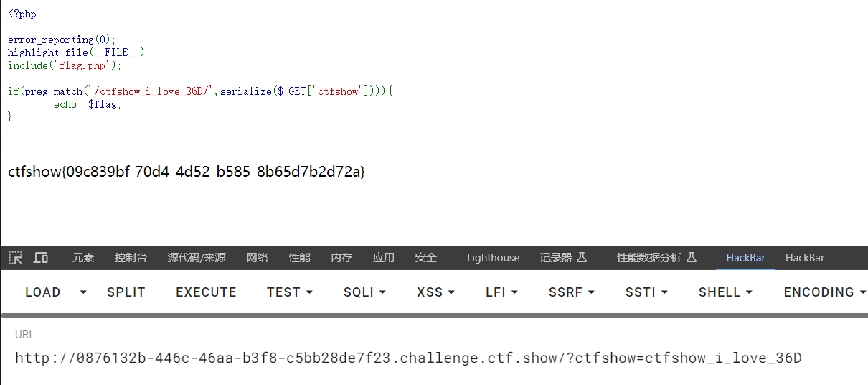Expand the XSS dropdown menu
868x385 pixels.
[435, 292]
